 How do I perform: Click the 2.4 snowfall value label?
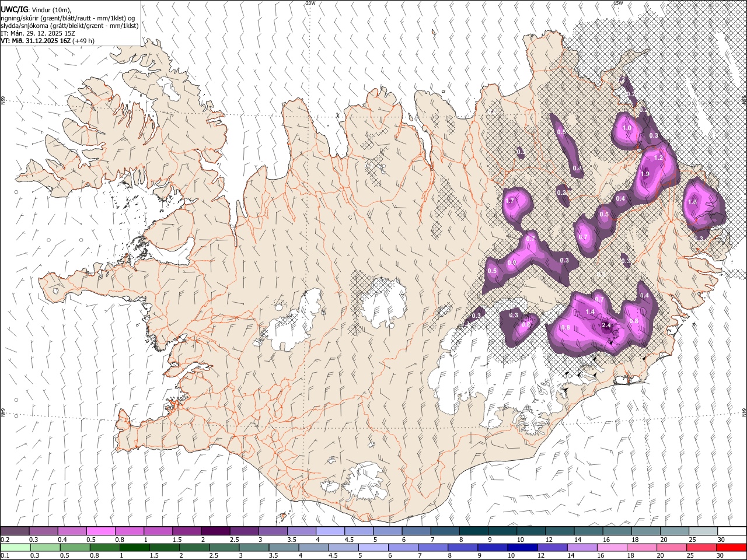click(x=606, y=325)
